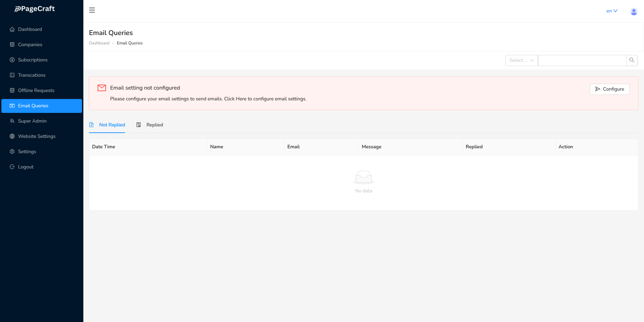Click the Subscriptions dollar icon in sidebar

click(x=12, y=60)
